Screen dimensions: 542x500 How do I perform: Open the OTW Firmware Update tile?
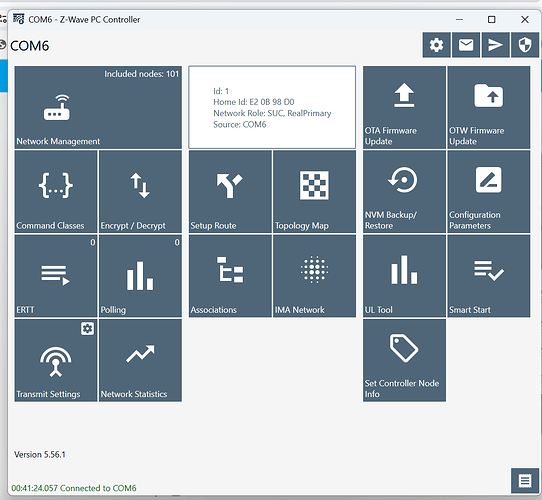point(489,108)
